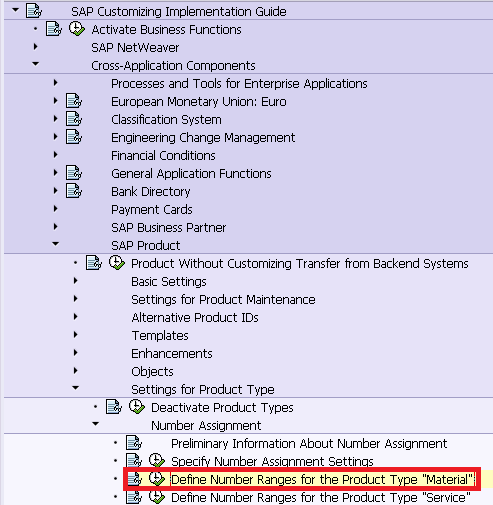The width and height of the screenshot is (493, 505).
Task: Expand the European Monetary Union: Euro node
Action: coord(56,101)
